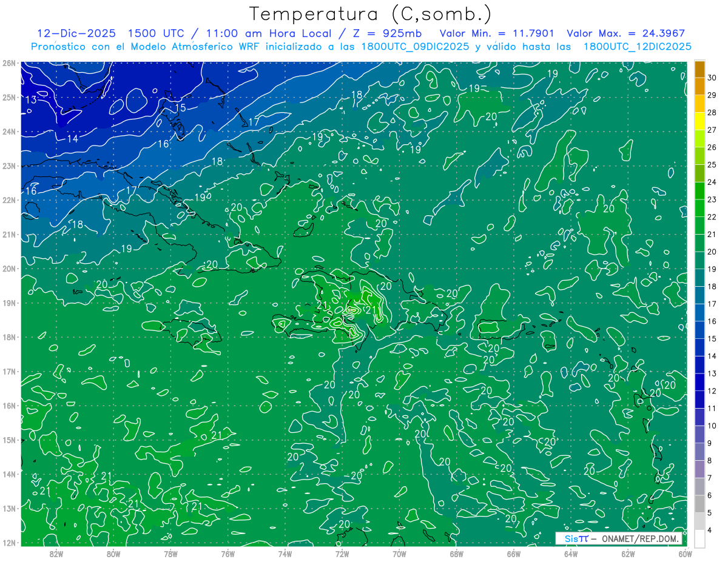Click the valid-until time '1800UTC_12DIC2025'

(x=637, y=47)
